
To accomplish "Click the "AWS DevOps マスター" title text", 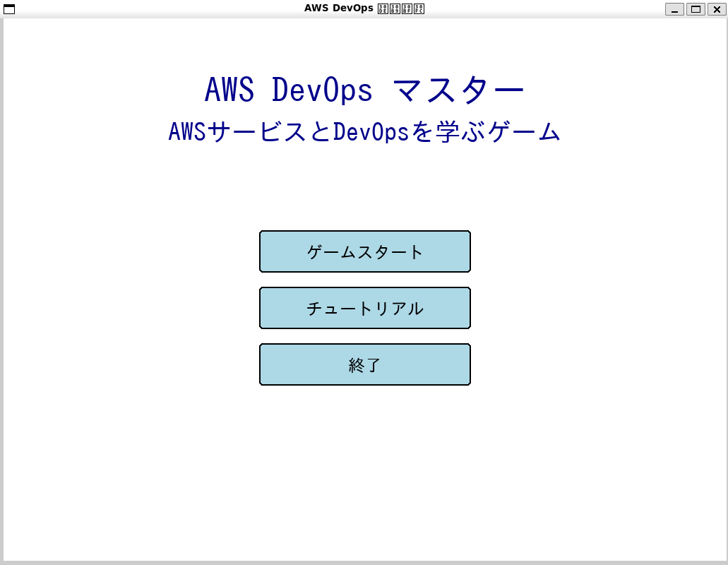I will point(364,89).
